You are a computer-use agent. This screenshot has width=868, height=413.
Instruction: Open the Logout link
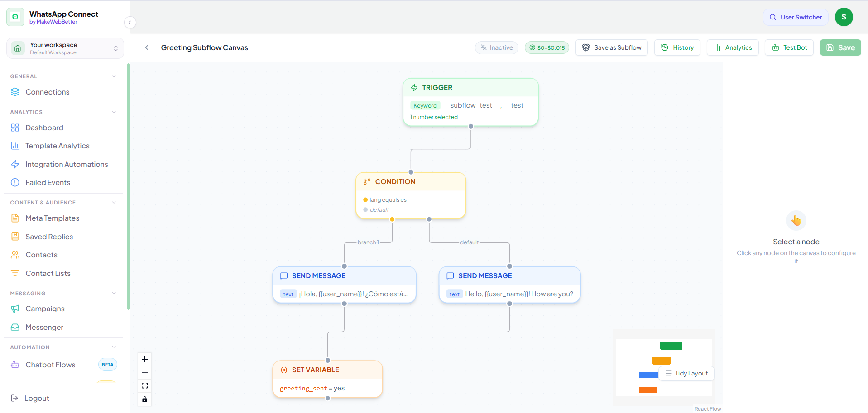(36, 398)
